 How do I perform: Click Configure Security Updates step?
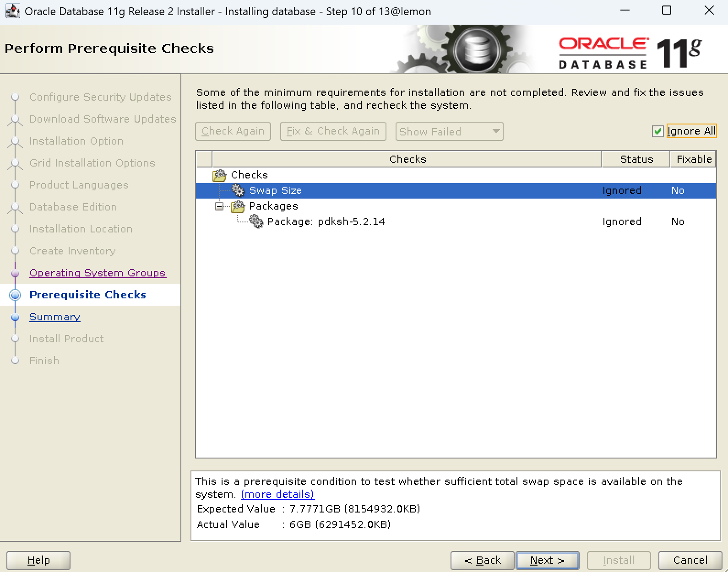[101, 97]
